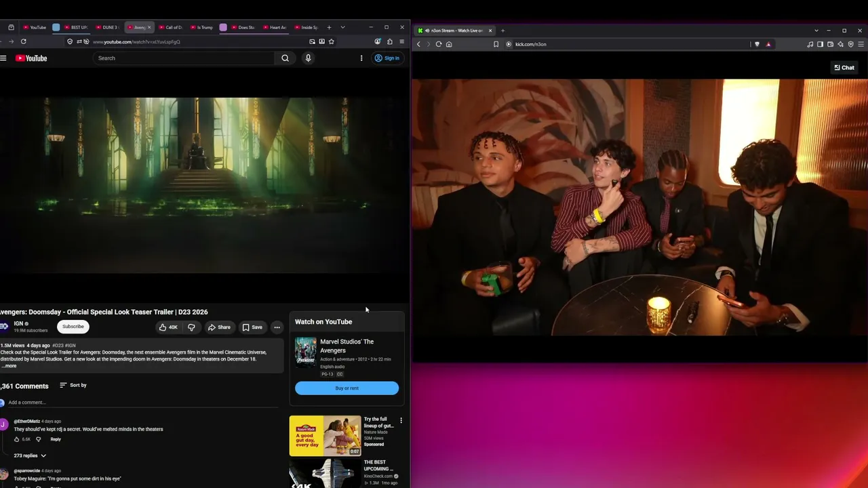This screenshot has height=488, width=868.
Task: Open tab search dropdown in Kick browser
Action: coord(816,30)
